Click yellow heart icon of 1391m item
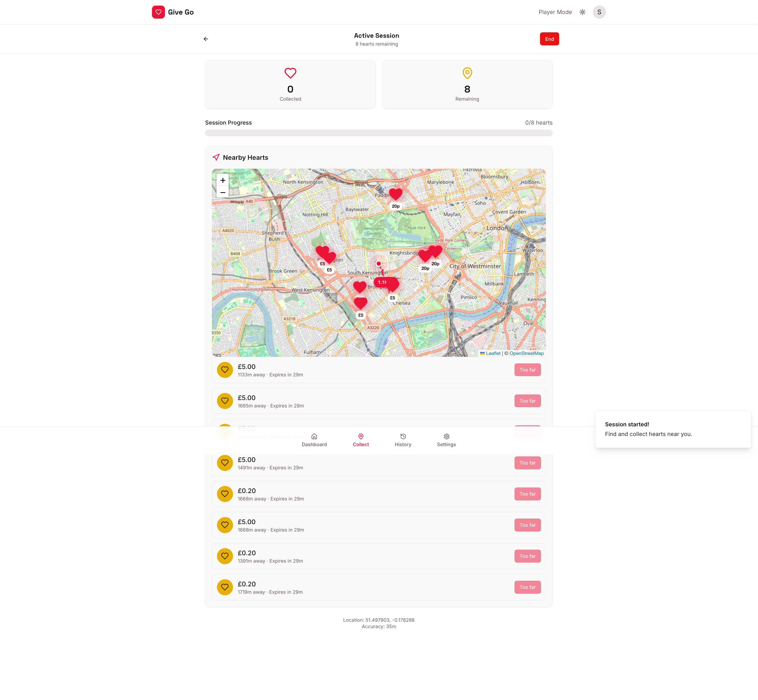Image resolution: width=758 pixels, height=700 pixels. coord(225,556)
